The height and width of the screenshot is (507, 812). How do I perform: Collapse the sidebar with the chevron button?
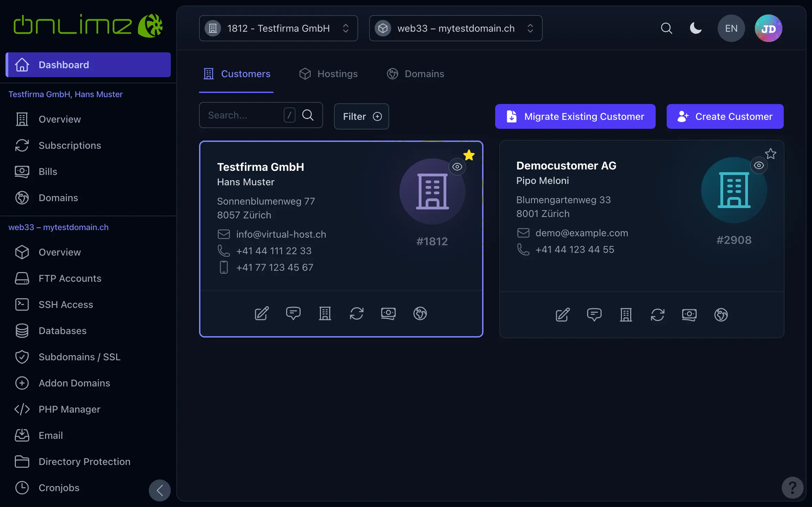coord(159,490)
